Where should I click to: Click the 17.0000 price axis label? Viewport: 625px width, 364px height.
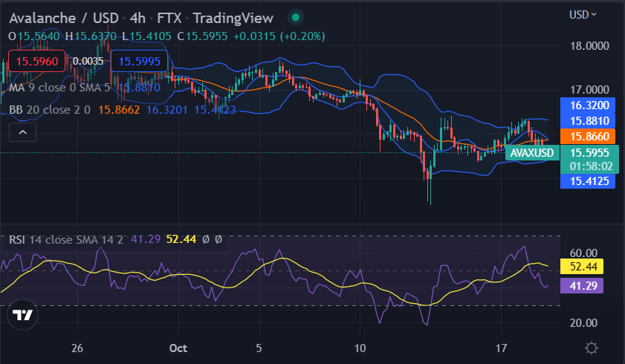pyautogui.click(x=589, y=90)
